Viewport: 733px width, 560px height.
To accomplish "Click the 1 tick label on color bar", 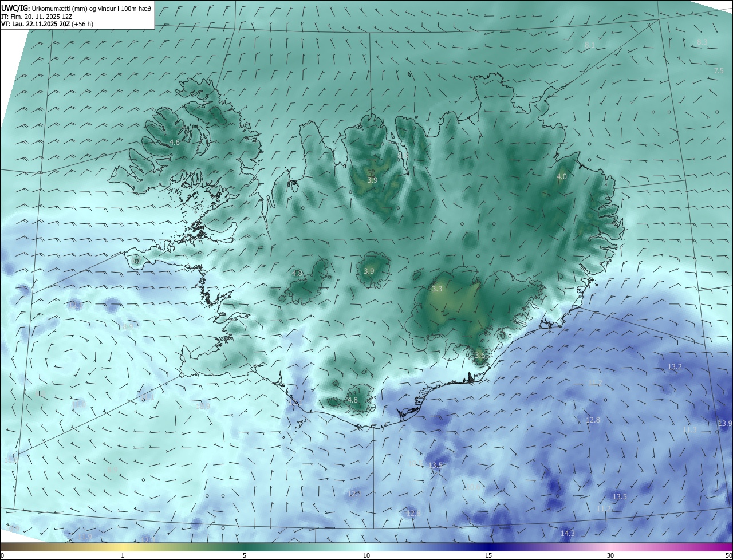I will pyautogui.click(x=123, y=556).
